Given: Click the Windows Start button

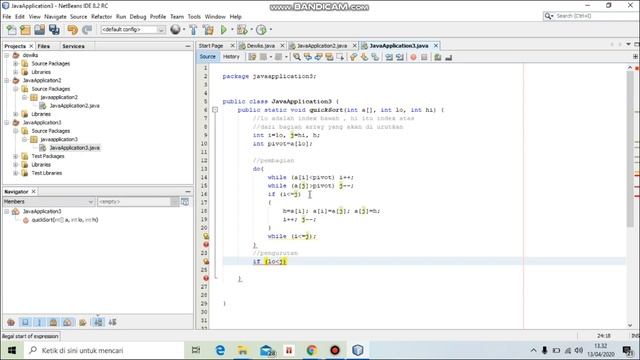Looking at the screenshot, I should [x=12, y=350].
